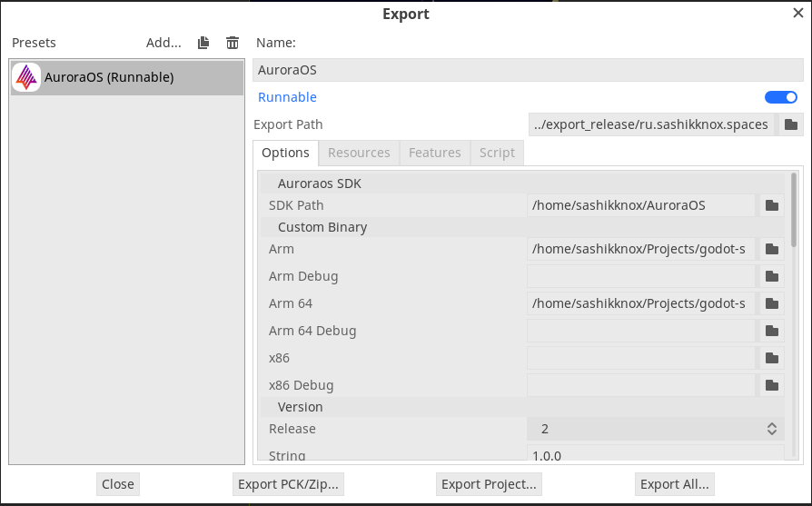Click the SDK Path label
This screenshot has height=506, width=812.
pos(296,205)
